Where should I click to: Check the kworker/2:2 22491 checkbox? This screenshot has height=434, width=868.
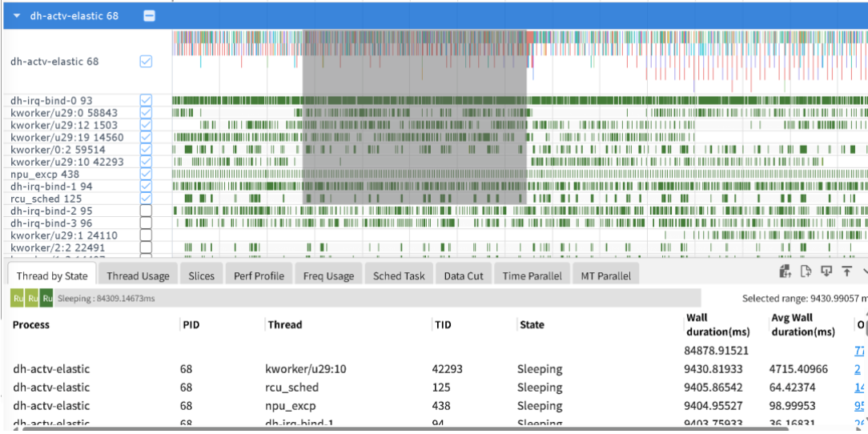(146, 247)
